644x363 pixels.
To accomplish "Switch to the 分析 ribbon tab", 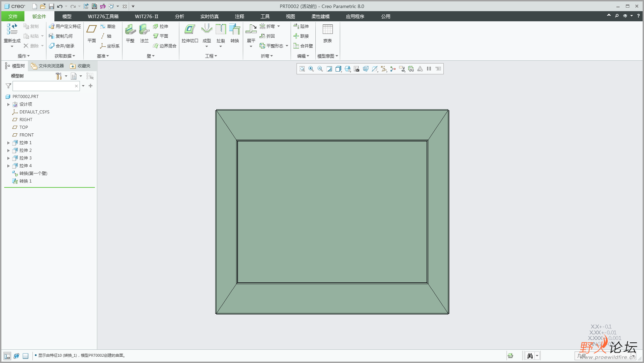I will point(180,16).
